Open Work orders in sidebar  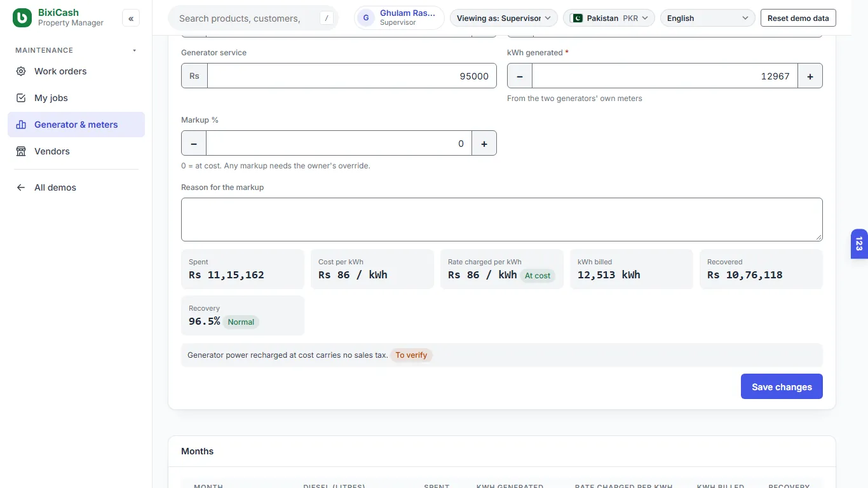76,71
